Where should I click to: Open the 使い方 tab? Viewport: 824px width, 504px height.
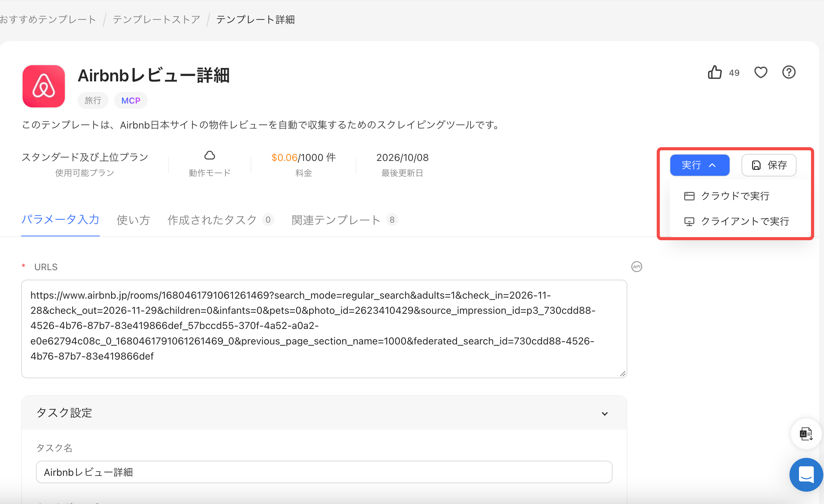(133, 220)
